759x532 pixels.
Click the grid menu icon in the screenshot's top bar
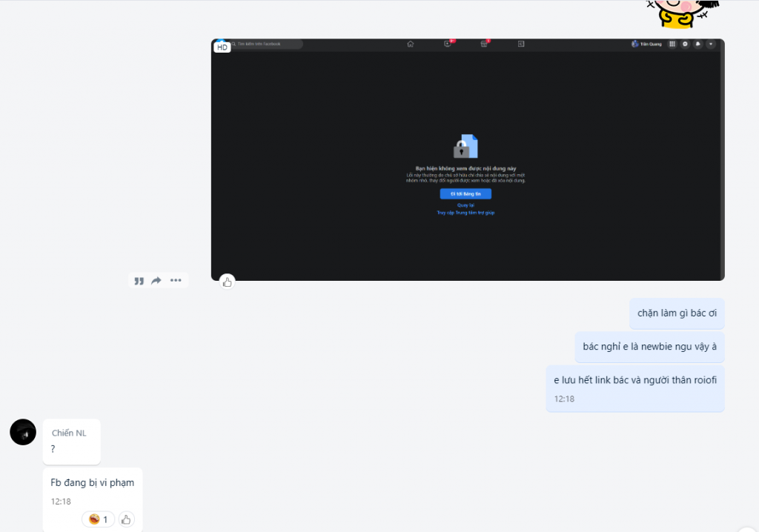[672, 44]
